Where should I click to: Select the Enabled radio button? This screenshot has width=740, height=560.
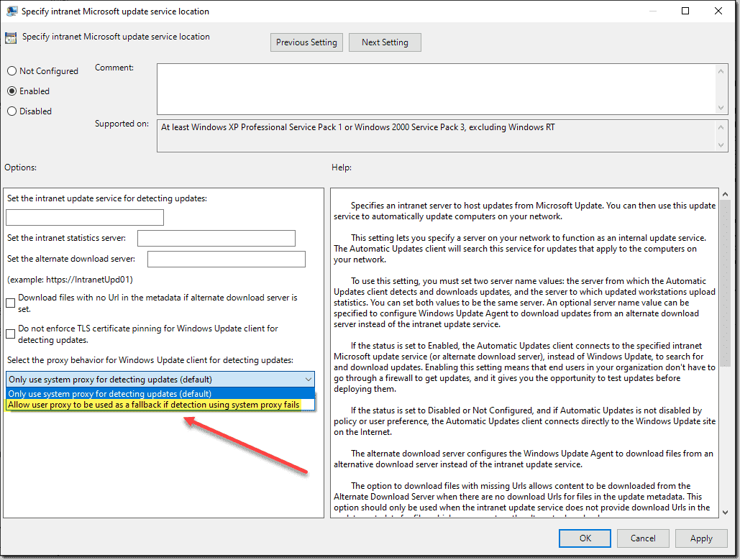click(x=11, y=91)
